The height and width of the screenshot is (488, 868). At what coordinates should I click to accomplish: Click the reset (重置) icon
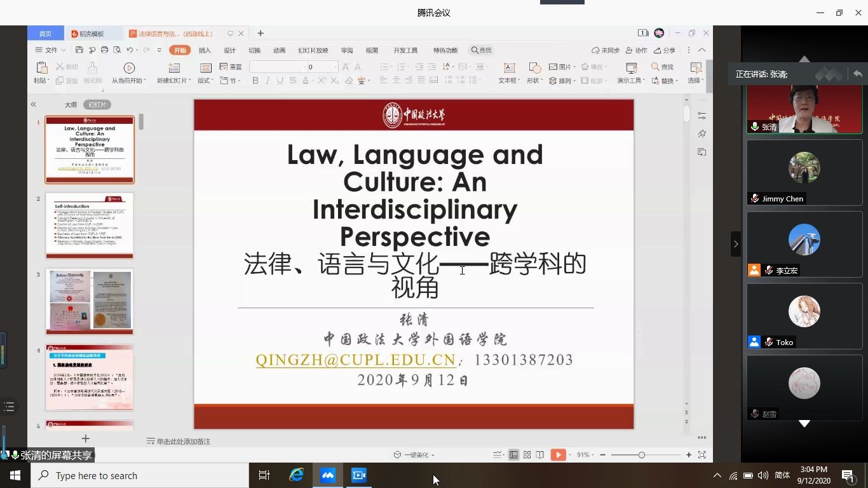point(224,67)
